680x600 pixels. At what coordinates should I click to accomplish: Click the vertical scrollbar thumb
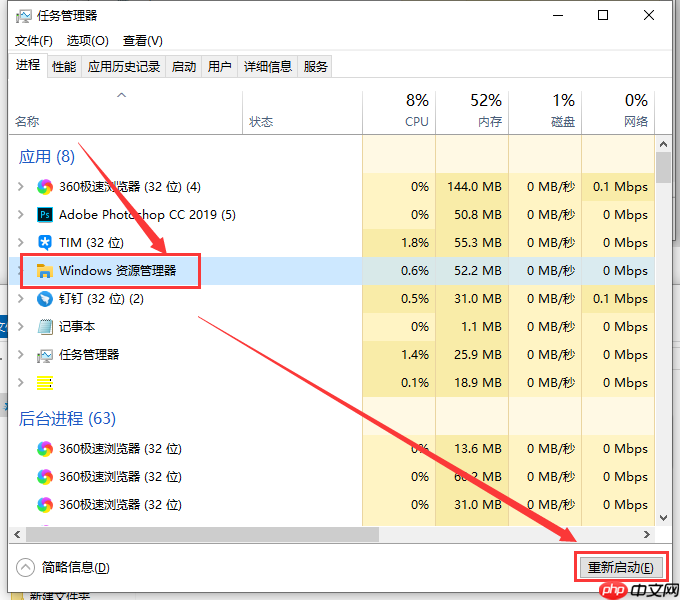click(664, 167)
